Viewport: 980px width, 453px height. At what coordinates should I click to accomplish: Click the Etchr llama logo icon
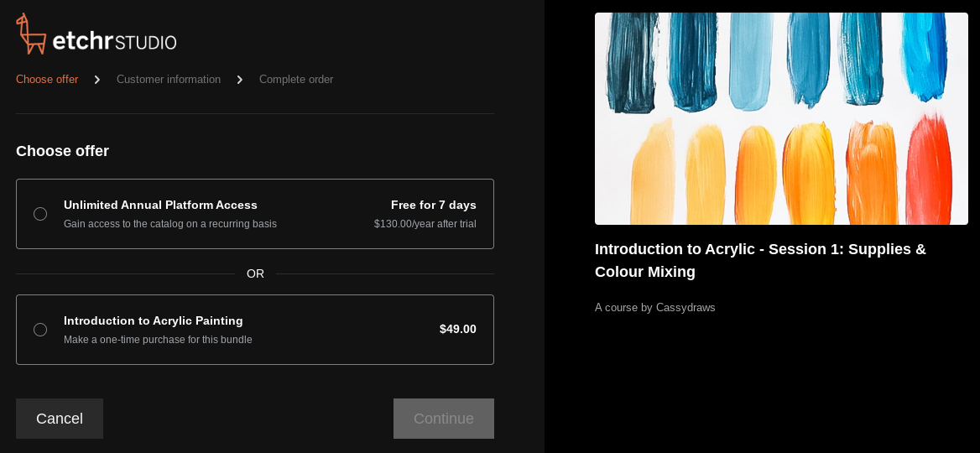pyautogui.click(x=30, y=34)
